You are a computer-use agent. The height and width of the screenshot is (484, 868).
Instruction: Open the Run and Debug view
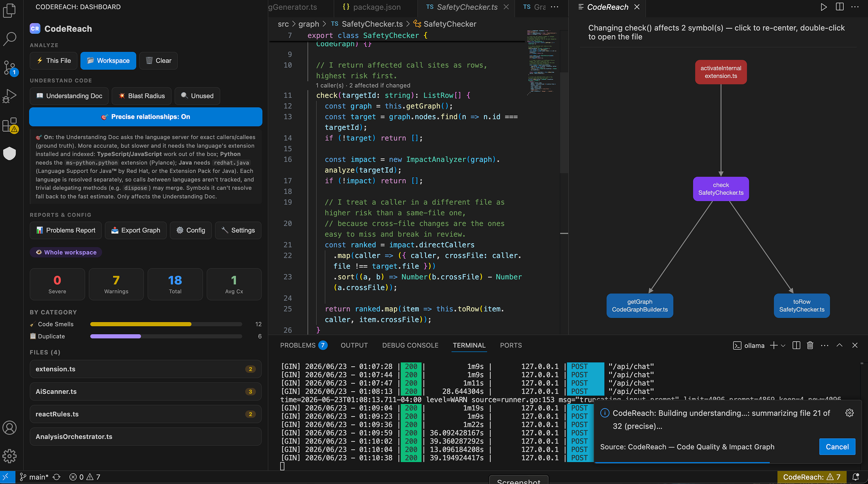[x=9, y=96]
